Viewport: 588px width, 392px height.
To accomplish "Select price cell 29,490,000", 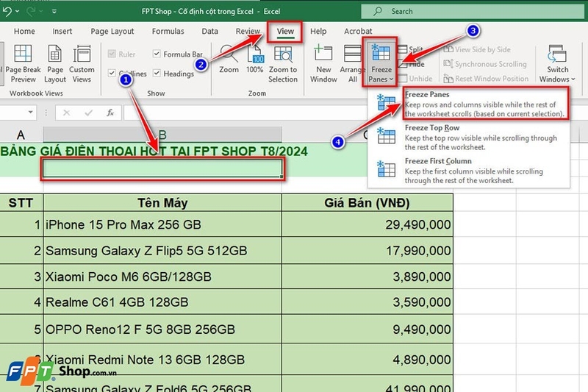I will pyautogui.click(x=367, y=224).
